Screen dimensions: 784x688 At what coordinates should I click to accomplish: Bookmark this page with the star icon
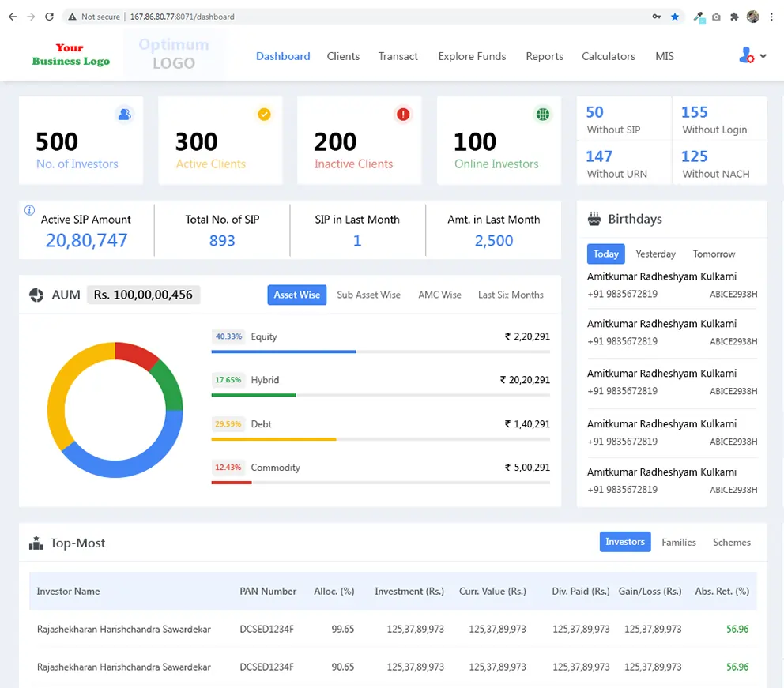tap(675, 17)
